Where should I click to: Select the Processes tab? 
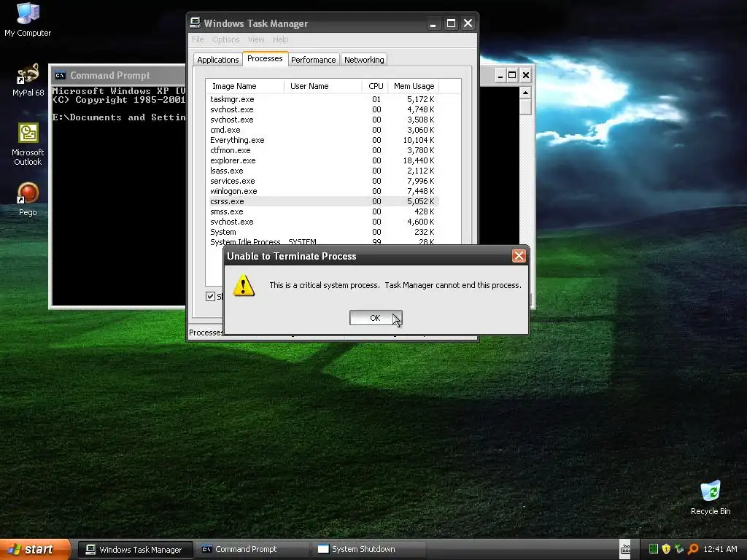tap(265, 58)
